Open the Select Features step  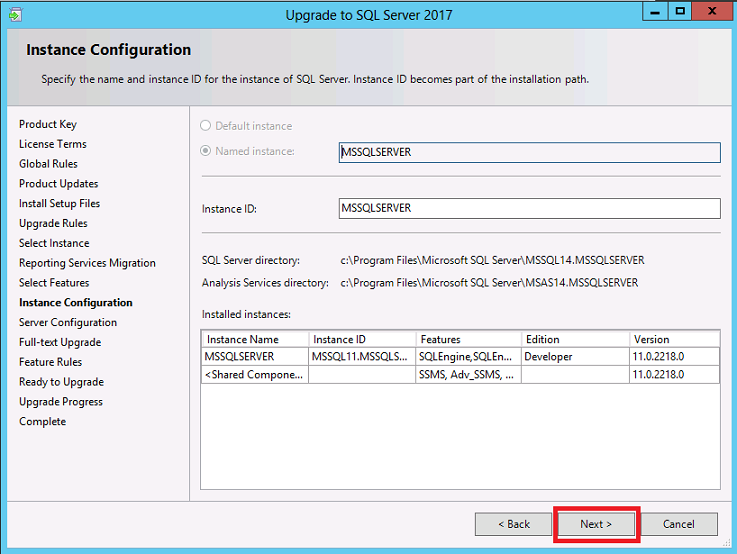[54, 282]
